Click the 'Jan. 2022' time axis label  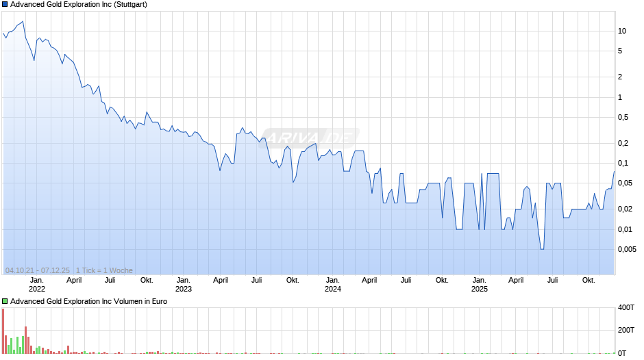(36, 285)
